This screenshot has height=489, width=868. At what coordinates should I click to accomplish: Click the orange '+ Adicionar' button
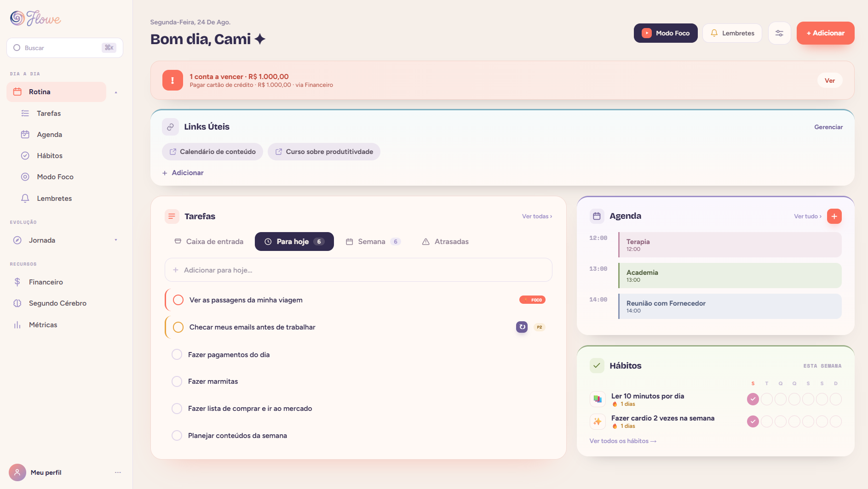point(825,33)
